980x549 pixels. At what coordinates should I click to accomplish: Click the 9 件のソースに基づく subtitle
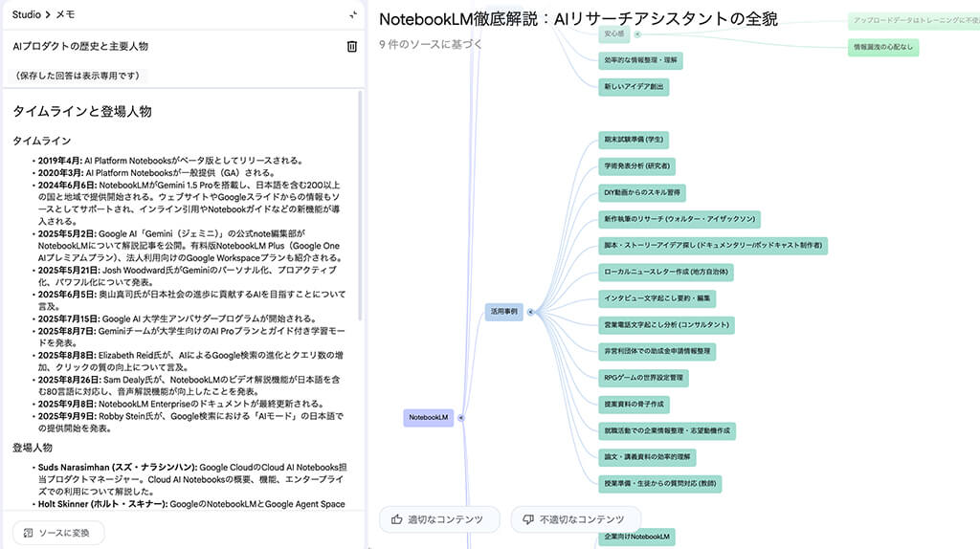pos(431,44)
